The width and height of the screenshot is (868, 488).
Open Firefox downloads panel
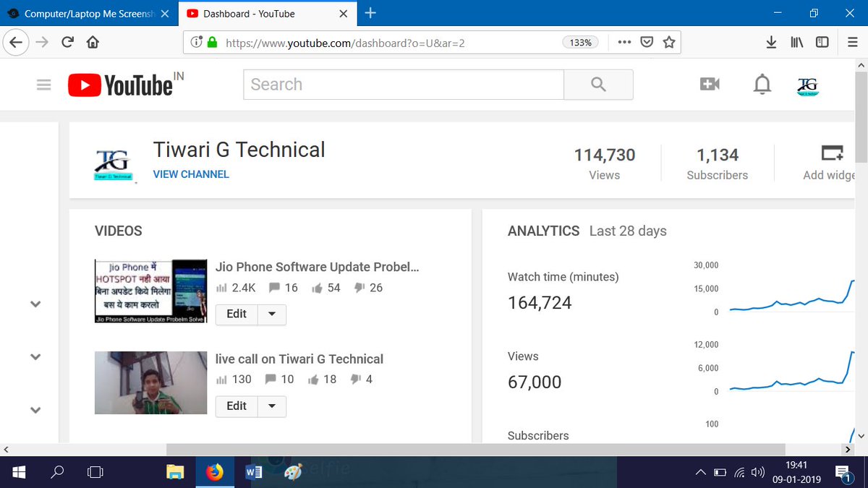tap(771, 43)
